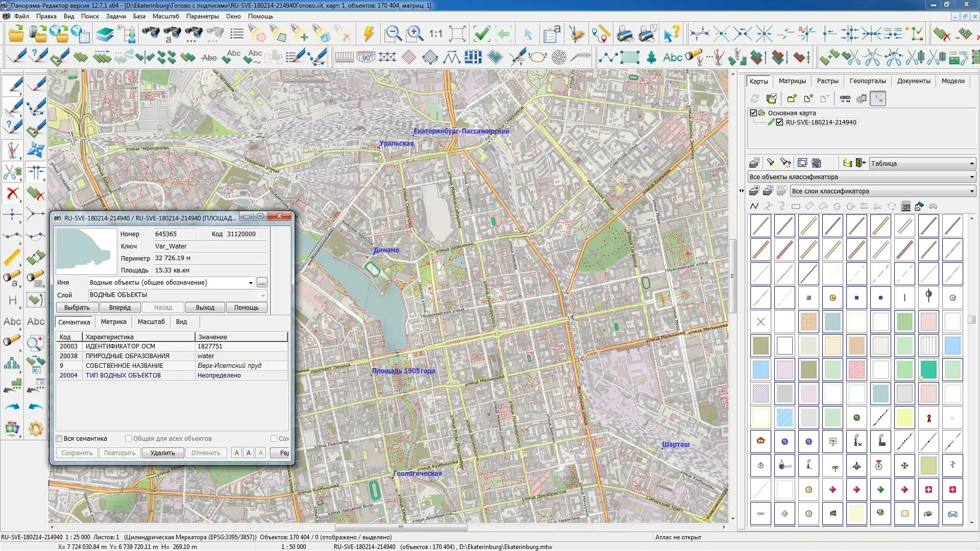Click the yellow ruler icon in left palette
This screenshot has width=980, height=551.
click(12, 258)
